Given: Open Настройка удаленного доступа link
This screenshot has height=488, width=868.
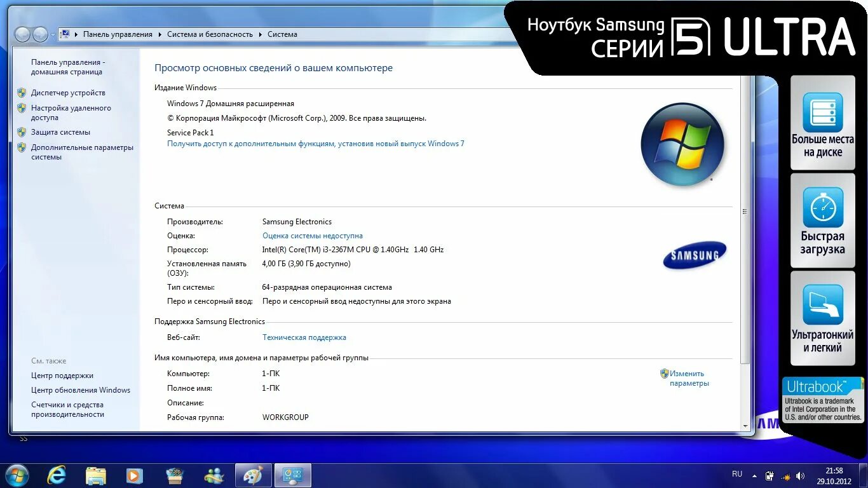Looking at the screenshot, I should [71, 112].
